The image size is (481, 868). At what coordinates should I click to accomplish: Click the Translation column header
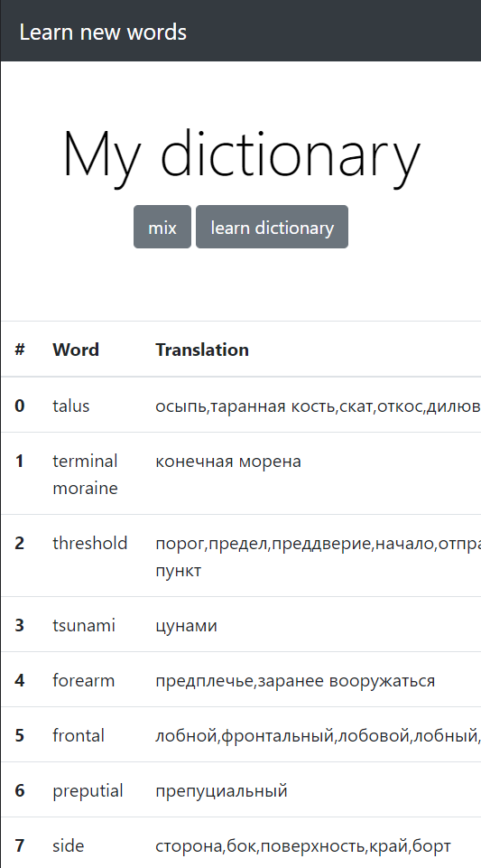[x=202, y=350]
